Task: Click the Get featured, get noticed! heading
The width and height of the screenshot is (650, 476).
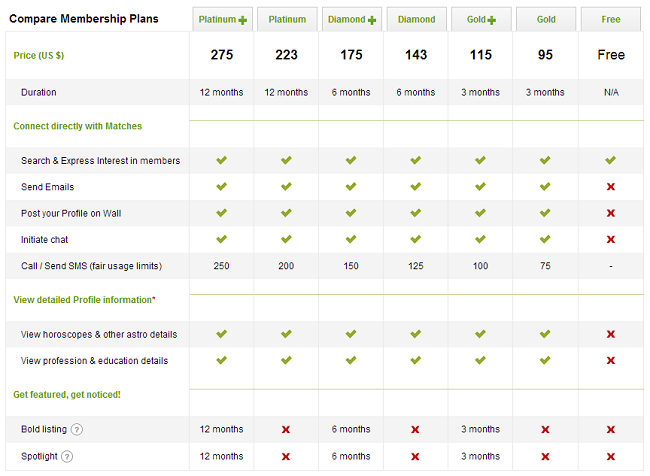Action: [x=67, y=395]
